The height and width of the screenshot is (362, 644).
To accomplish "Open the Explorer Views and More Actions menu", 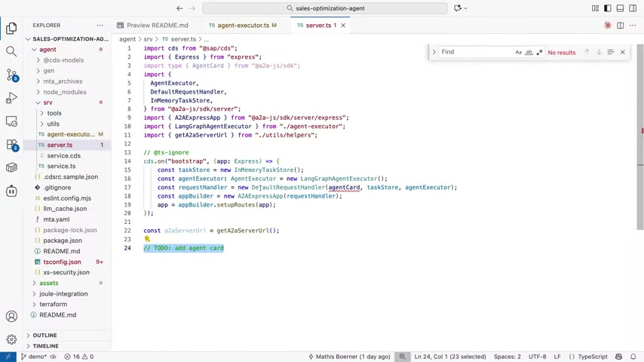I will point(100,26).
